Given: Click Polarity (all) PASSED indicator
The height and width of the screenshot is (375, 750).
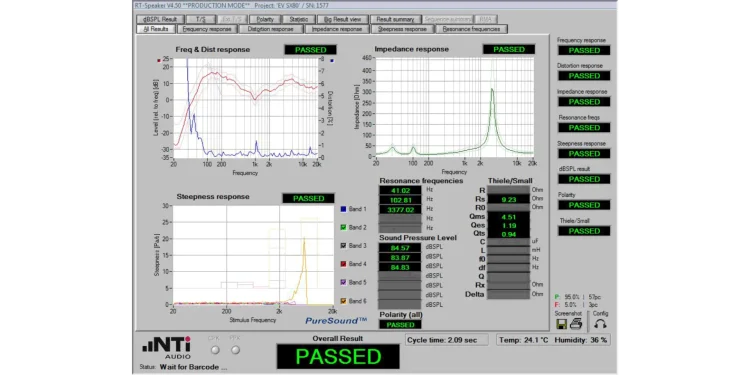Looking at the screenshot, I should (400, 324).
